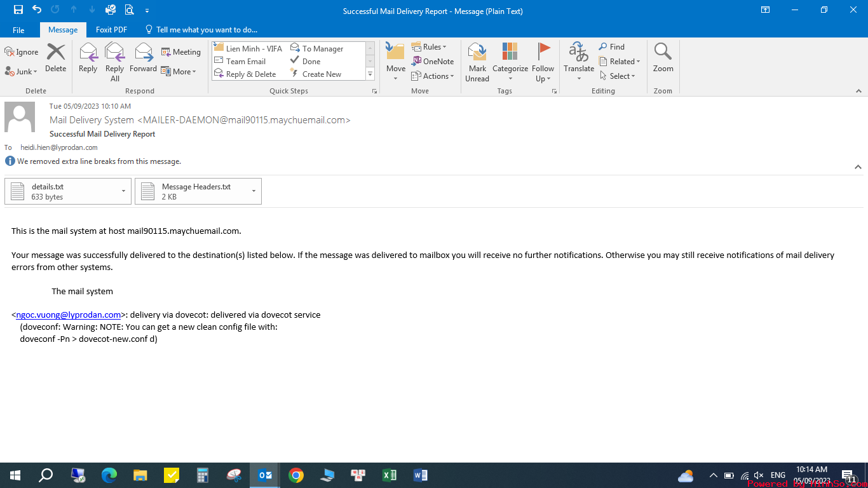Find text in the message
868x488 pixels.
click(x=612, y=47)
